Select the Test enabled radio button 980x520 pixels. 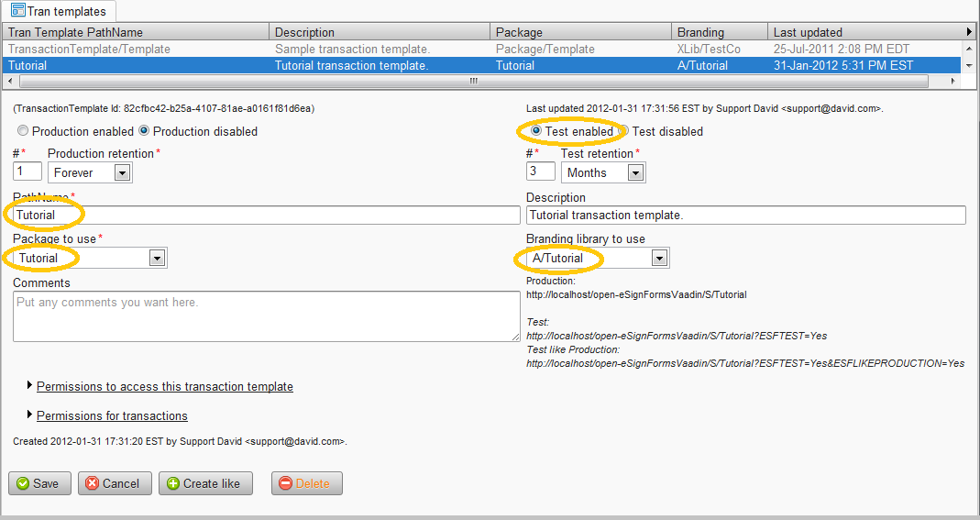pos(536,131)
